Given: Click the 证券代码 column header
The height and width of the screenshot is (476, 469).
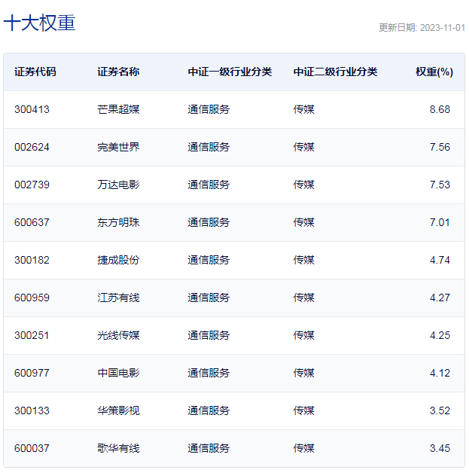Looking at the screenshot, I should [x=35, y=72].
